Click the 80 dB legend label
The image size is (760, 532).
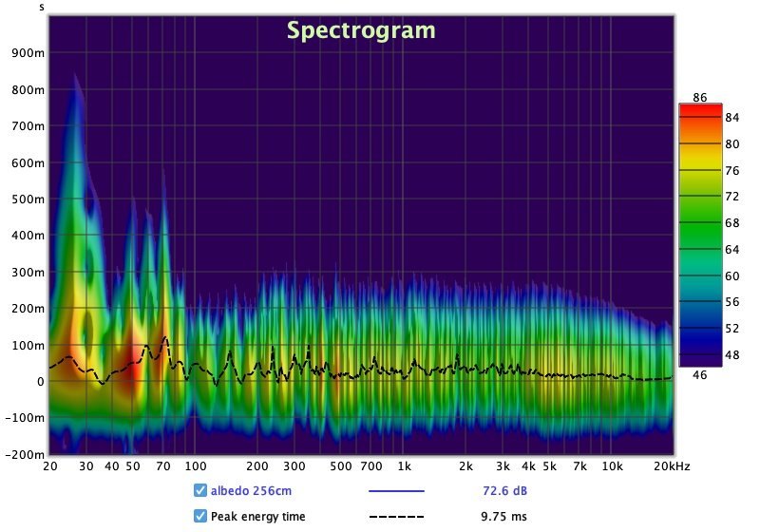[x=731, y=143]
